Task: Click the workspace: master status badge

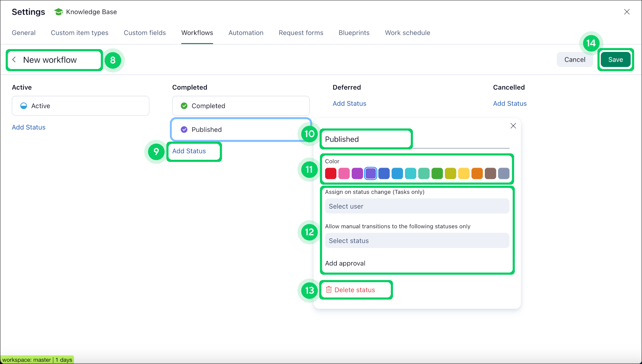Action: [37, 360]
